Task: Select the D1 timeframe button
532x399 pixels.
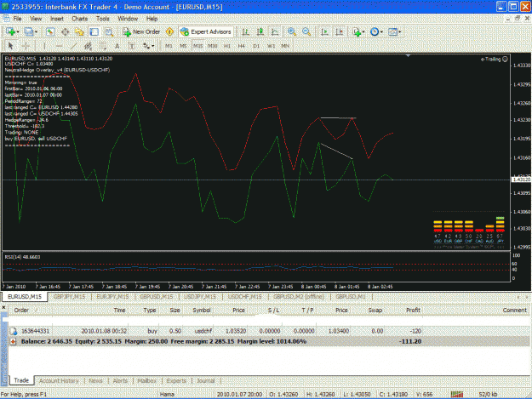Action: [x=256, y=46]
